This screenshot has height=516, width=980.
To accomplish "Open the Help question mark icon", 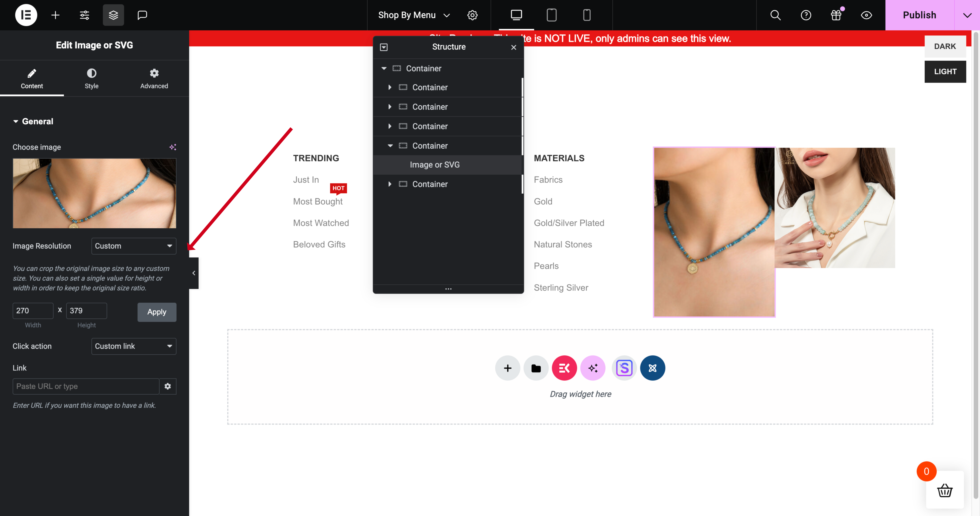I will pos(806,15).
